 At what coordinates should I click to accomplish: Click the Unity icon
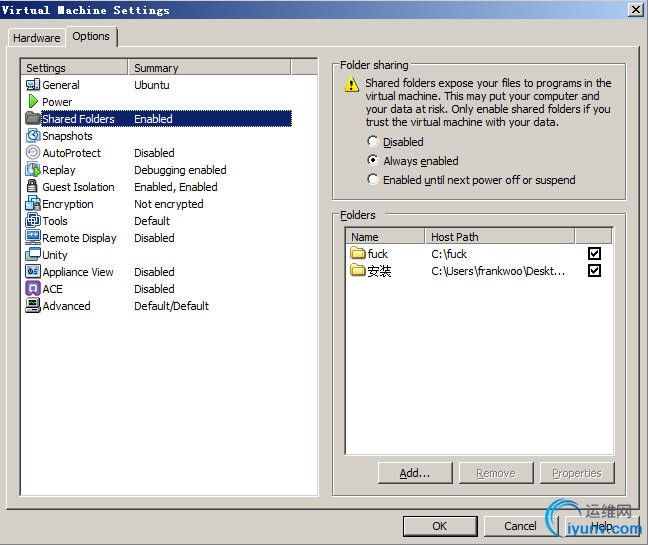pyautogui.click(x=33, y=254)
